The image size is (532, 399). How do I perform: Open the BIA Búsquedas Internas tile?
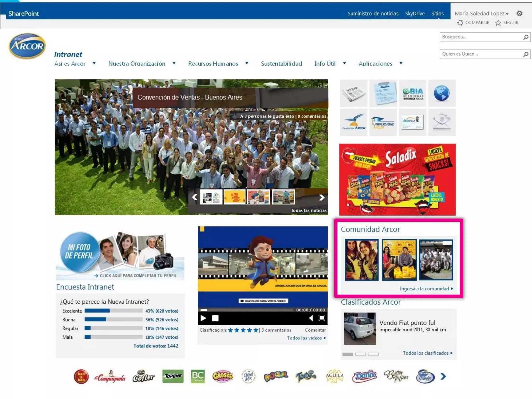tap(413, 93)
